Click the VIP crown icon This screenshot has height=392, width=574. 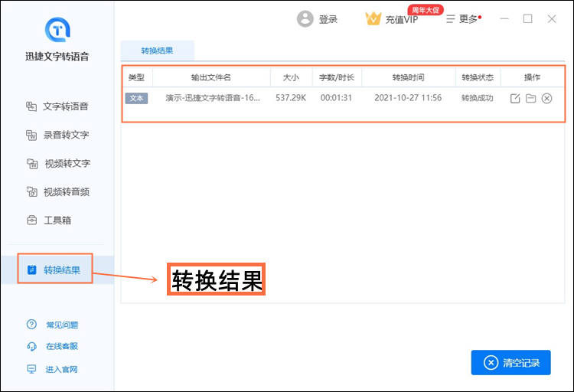pyautogui.click(x=373, y=18)
